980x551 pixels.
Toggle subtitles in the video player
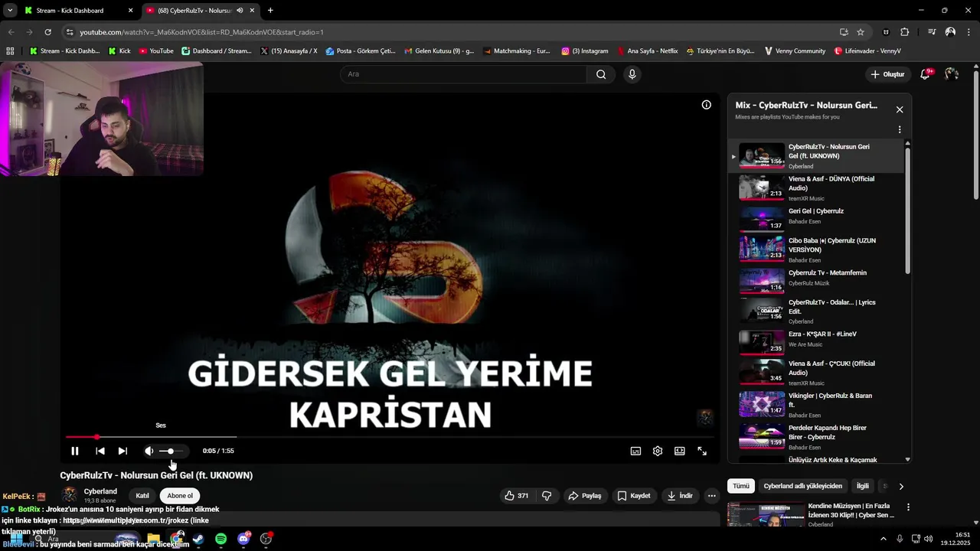click(x=635, y=451)
